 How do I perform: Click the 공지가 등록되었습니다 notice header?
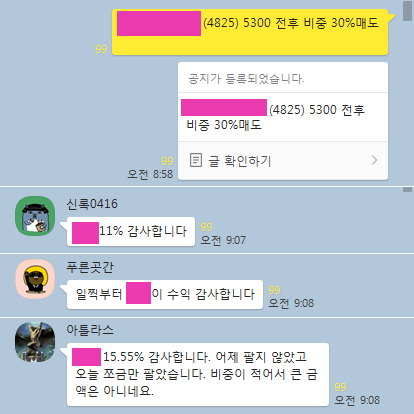pyautogui.click(x=246, y=79)
